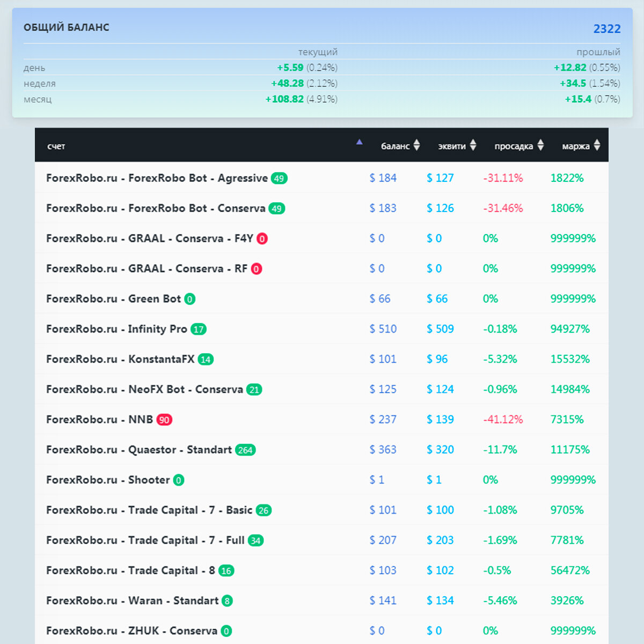Click previous month gain +15.4
The image size is (644, 644).
click(578, 99)
